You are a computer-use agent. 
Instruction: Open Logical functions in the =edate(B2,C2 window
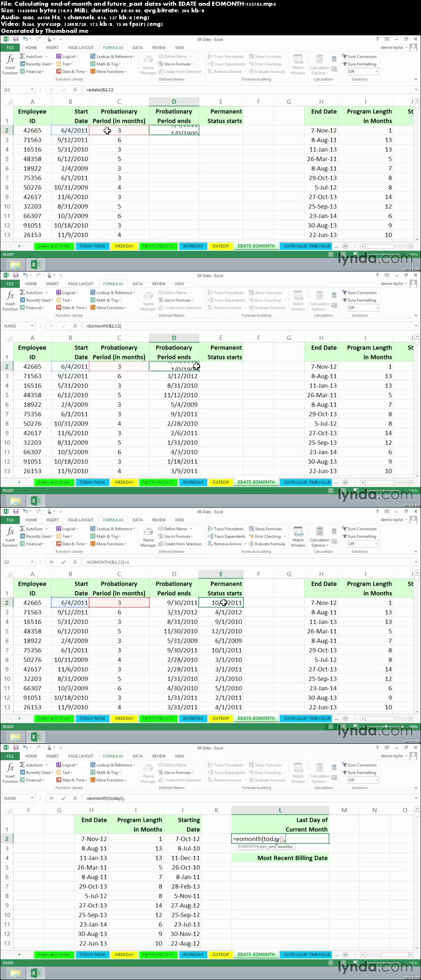[x=67, y=57]
